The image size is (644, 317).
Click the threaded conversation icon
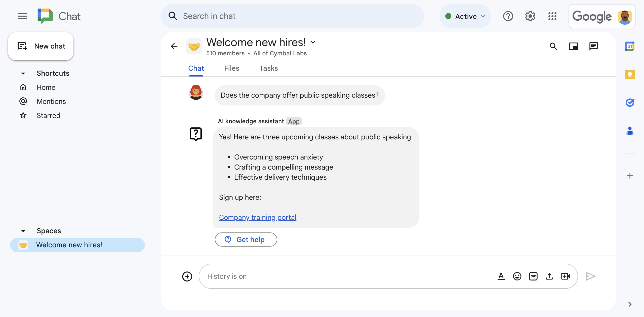[x=593, y=46]
